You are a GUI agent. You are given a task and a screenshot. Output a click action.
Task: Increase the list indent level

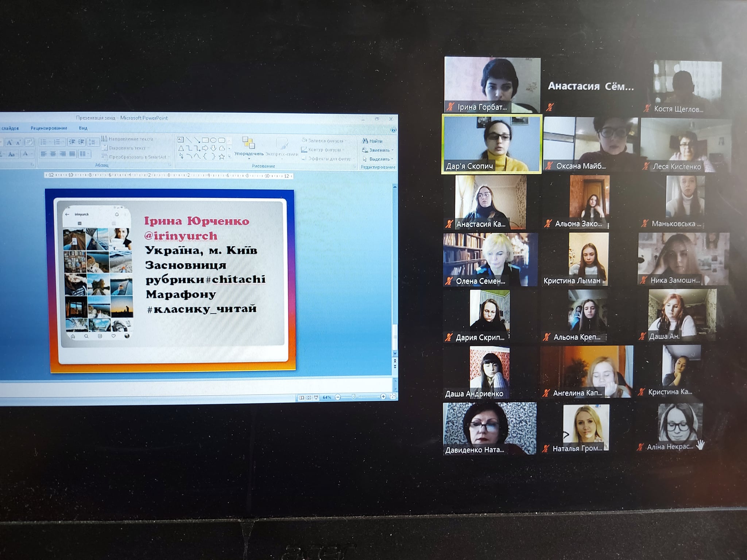coord(81,142)
